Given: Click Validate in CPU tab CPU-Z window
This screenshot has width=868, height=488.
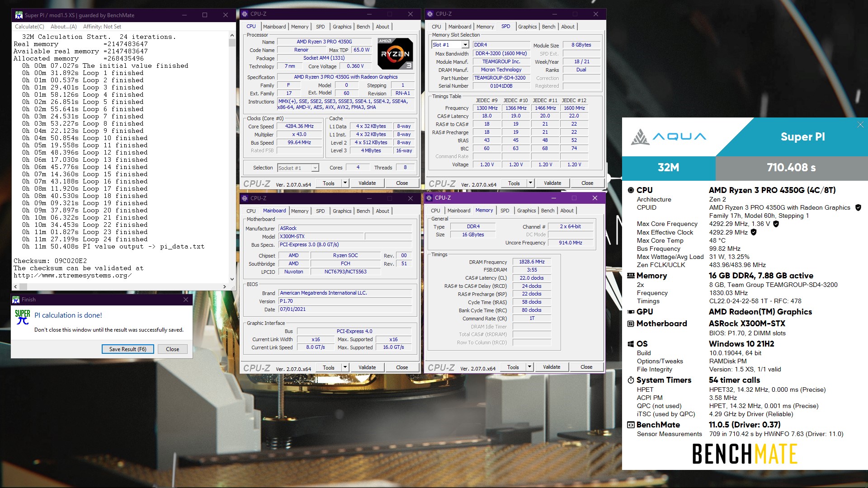Looking at the screenshot, I should click(x=367, y=183).
